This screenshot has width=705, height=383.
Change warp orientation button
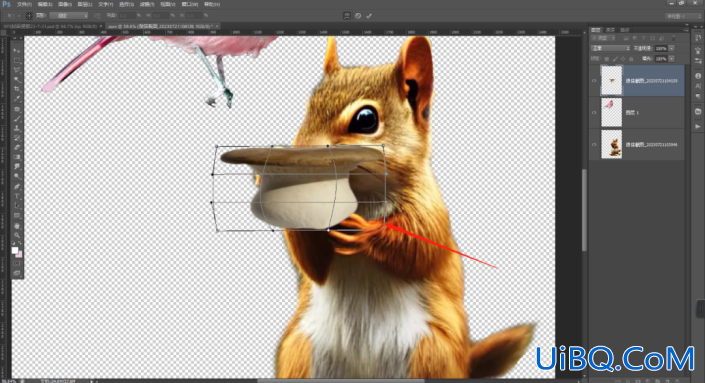point(97,16)
